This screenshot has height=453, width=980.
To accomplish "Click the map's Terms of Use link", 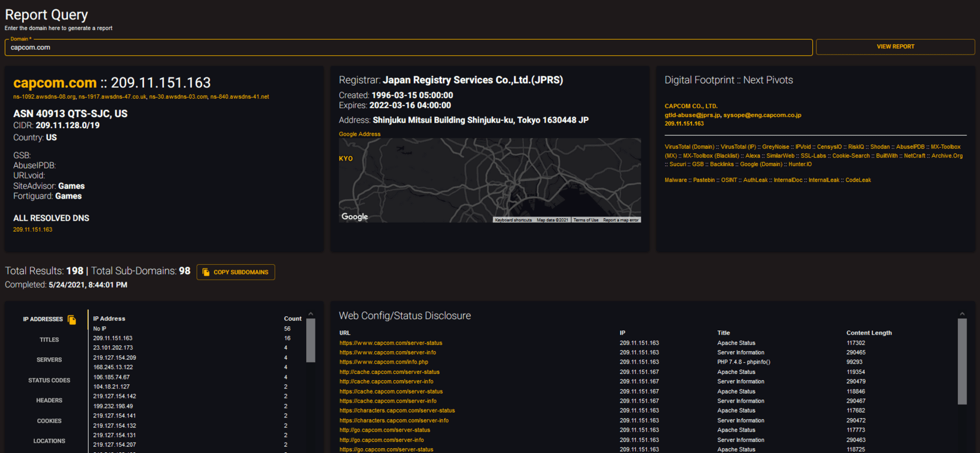I will coord(586,220).
